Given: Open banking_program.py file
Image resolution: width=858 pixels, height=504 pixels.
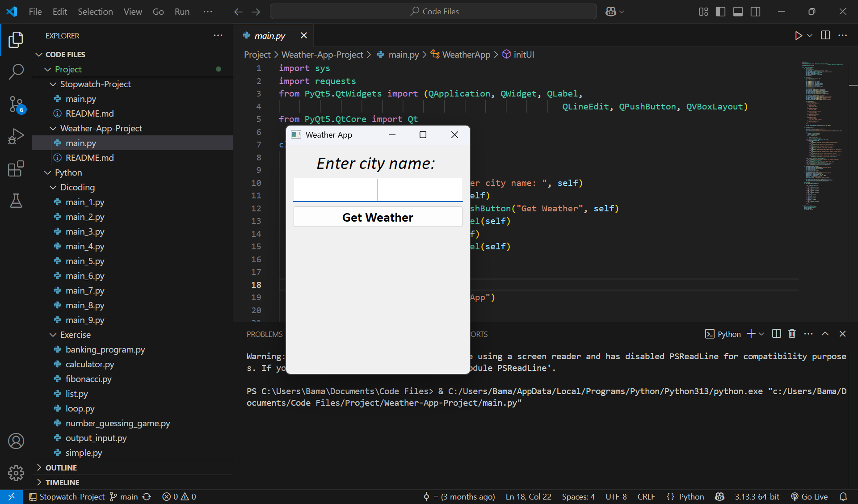Looking at the screenshot, I should pyautogui.click(x=133, y=349).
